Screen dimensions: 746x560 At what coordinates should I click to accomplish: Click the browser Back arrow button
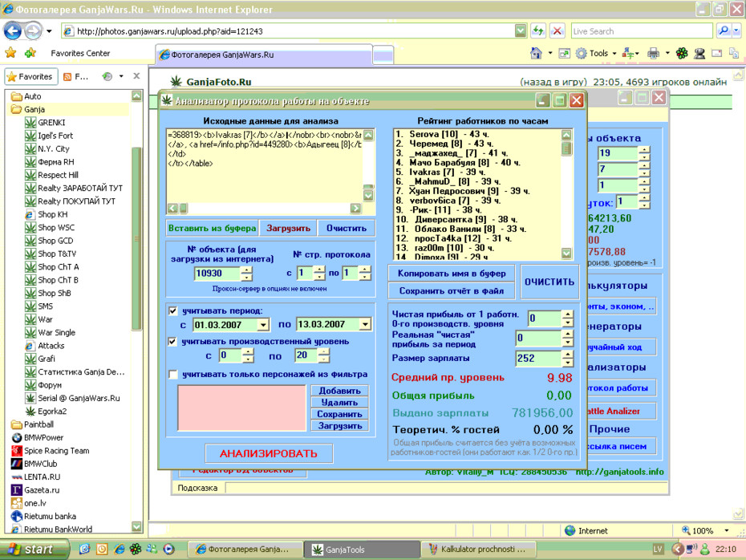pos(13,31)
